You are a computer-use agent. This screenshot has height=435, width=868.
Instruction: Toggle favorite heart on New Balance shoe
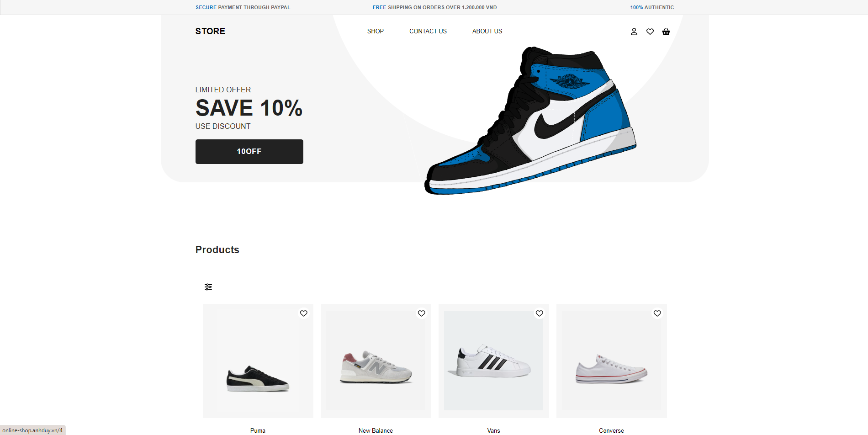(x=422, y=313)
